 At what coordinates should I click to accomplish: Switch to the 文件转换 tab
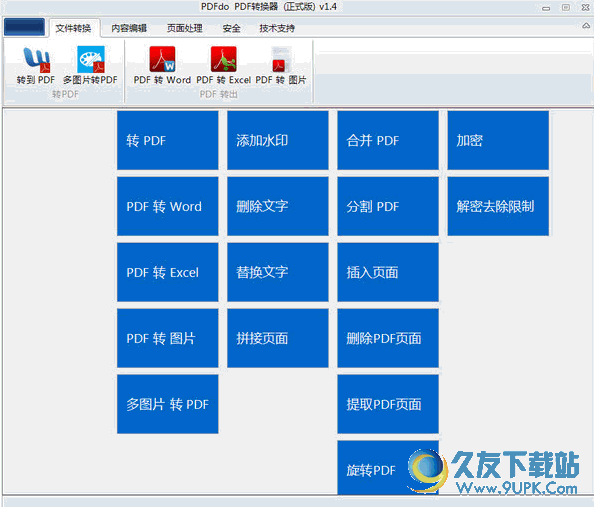tap(73, 28)
